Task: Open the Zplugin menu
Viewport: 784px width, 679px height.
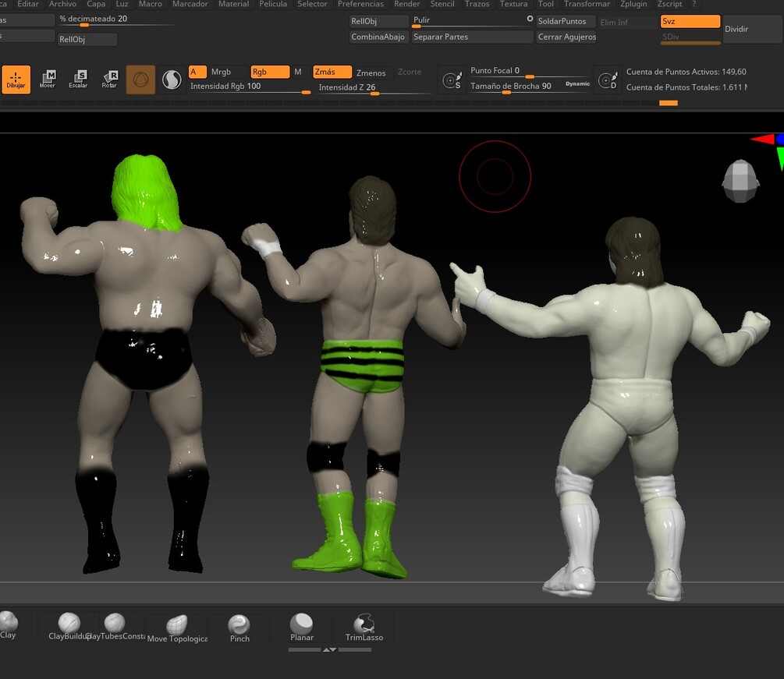Action: click(633, 4)
